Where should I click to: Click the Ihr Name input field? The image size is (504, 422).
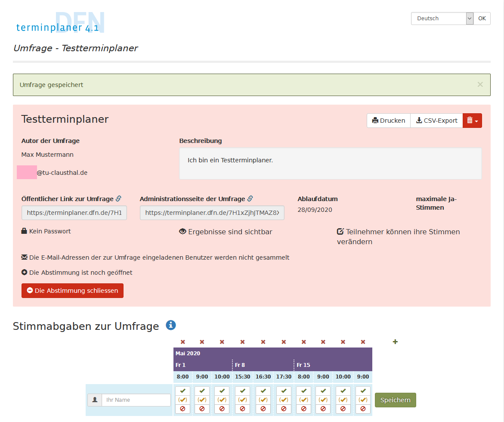click(x=136, y=400)
